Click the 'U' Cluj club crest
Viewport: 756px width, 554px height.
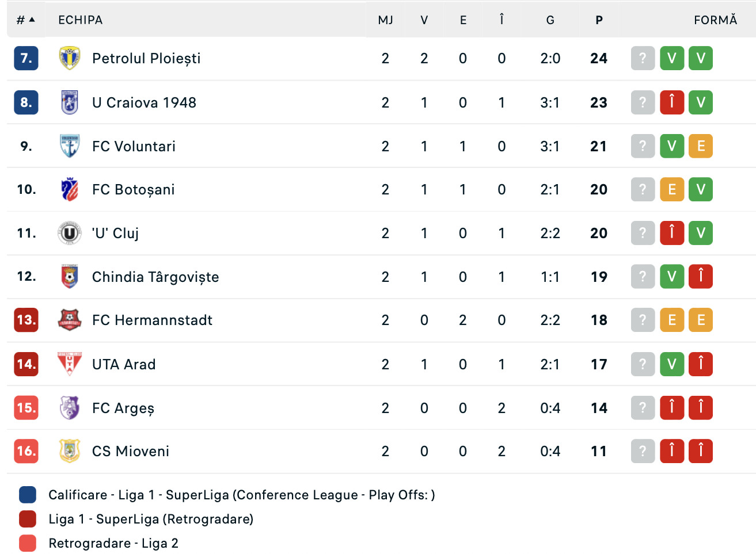click(70, 233)
